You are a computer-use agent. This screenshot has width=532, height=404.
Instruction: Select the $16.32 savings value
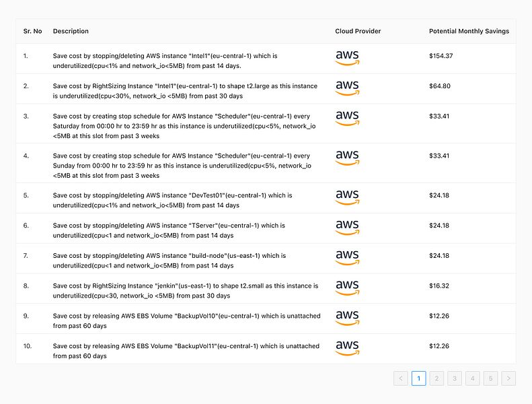tap(439, 285)
